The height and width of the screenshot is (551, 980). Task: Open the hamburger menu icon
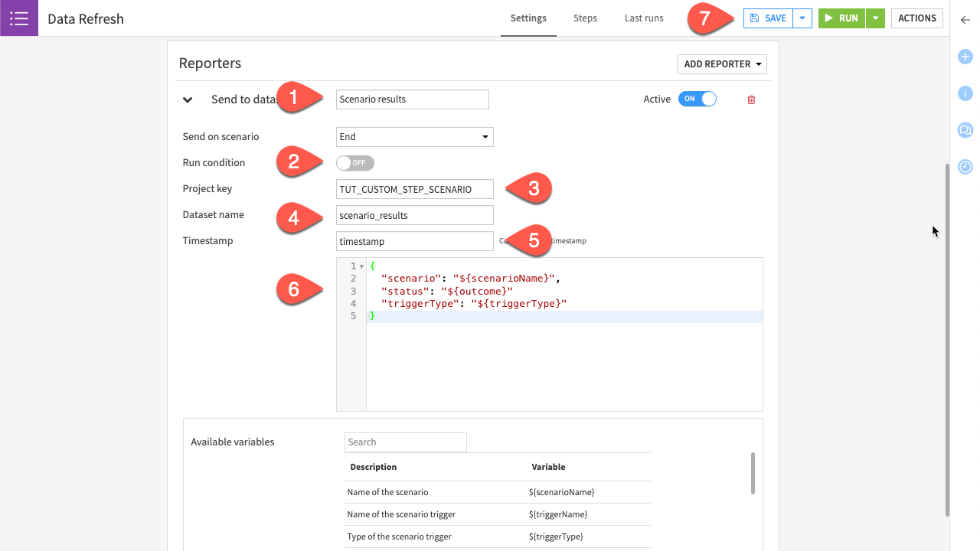tap(19, 18)
